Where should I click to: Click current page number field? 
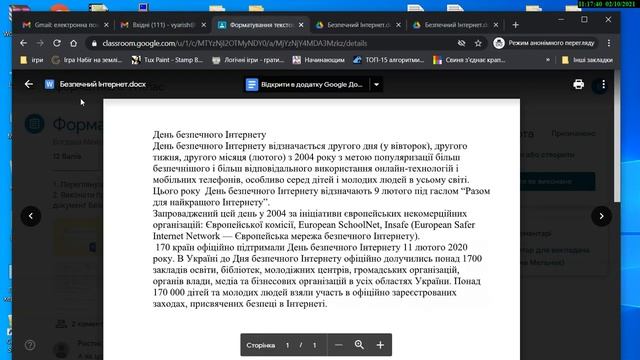[x=287, y=345]
